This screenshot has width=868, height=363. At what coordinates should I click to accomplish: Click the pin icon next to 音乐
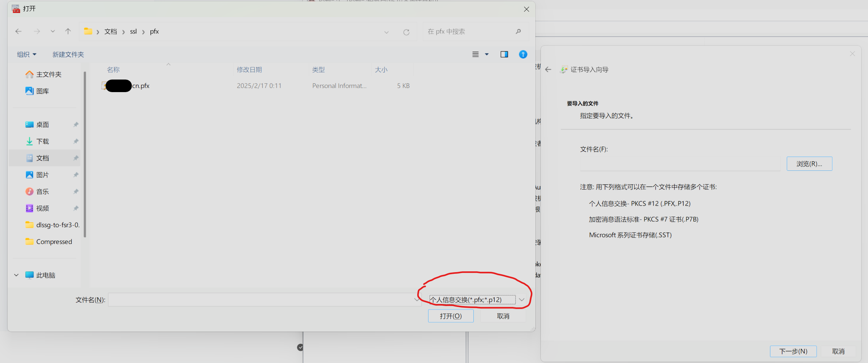click(76, 192)
